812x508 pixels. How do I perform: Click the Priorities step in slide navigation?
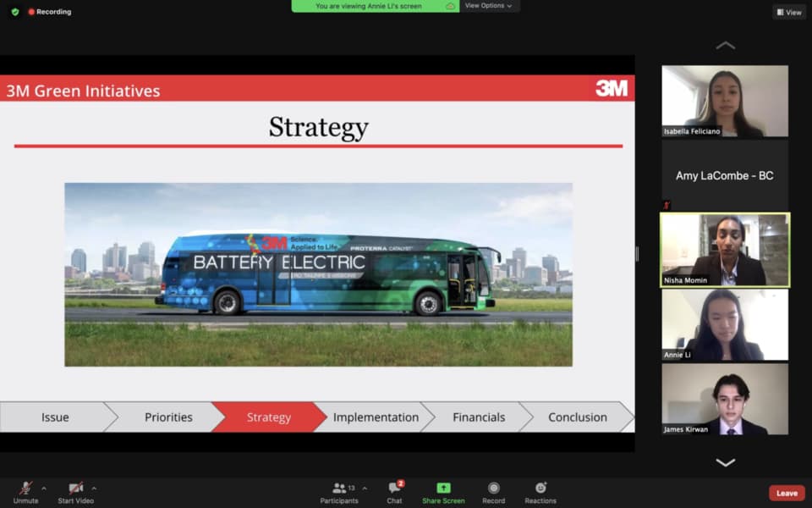[x=168, y=417]
